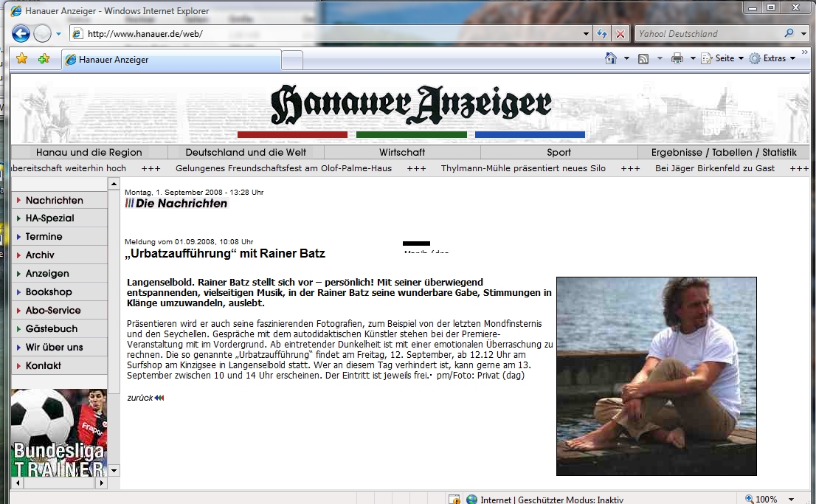Image resolution: width=816 pixels, height=504 pixels.
Task: Click the RSS feeds icon
Action: point(643,59)
